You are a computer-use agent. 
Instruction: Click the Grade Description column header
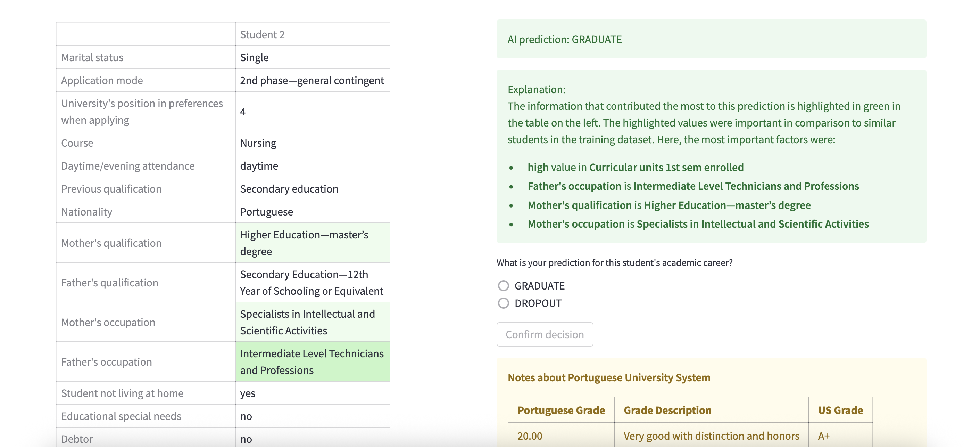point(667,410)
